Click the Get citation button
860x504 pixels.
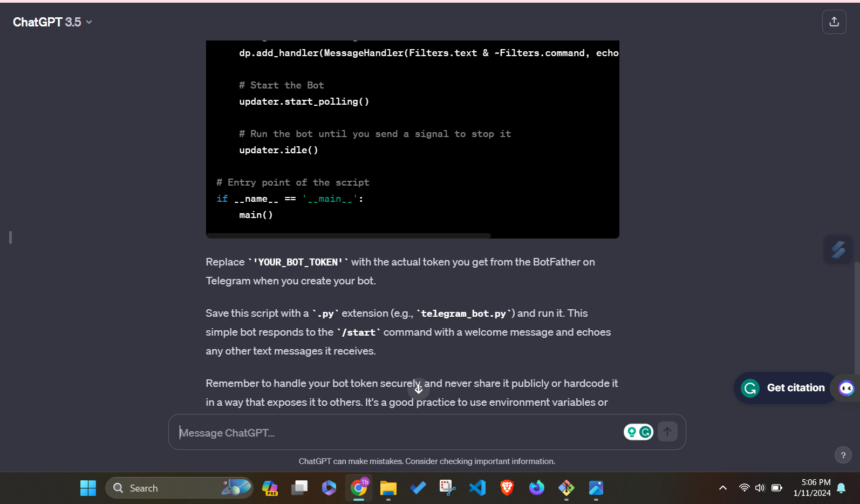[785, 387]
